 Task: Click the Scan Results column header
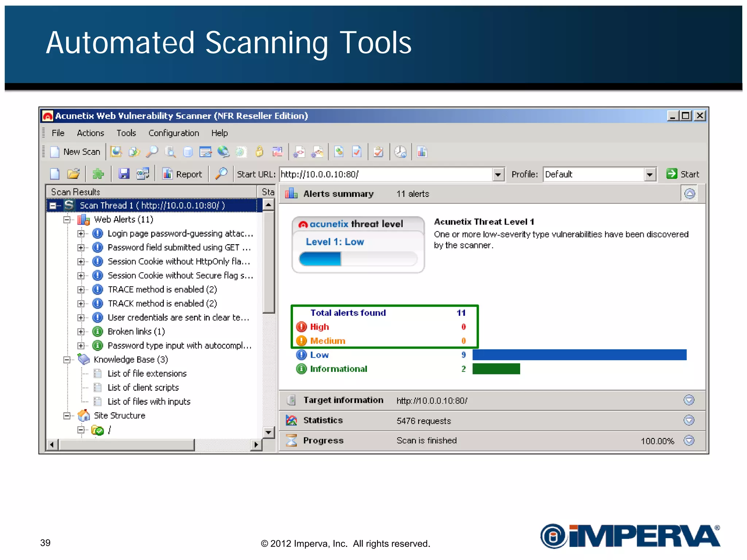click(x=151, y=192)
